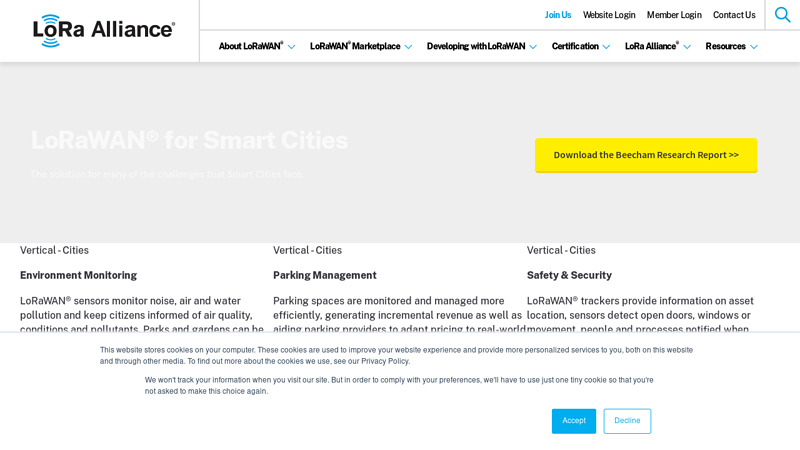This screenshot has width=800, height=450.
Task: Open About LoRaWAN menu
Action: click(251, 46)
